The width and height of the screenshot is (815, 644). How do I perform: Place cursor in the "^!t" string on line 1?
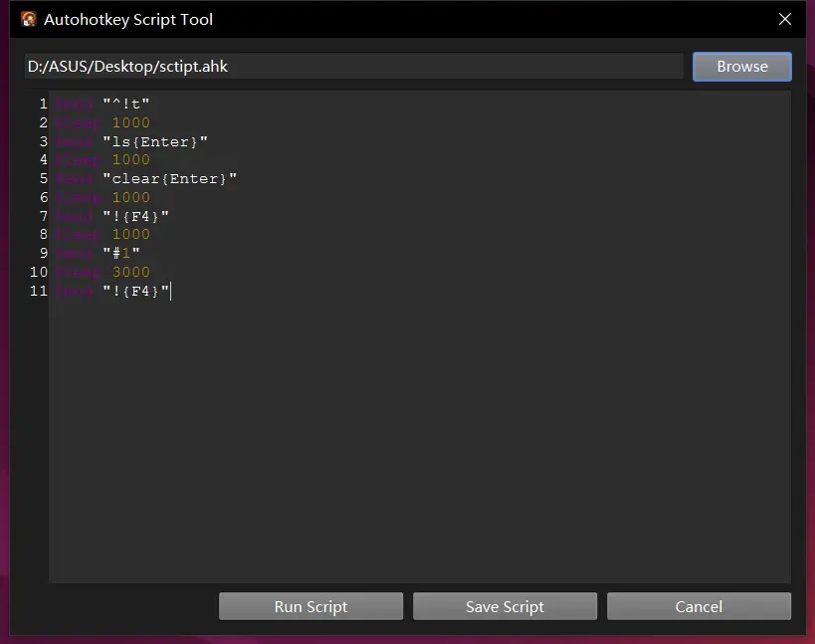point(125,104)
